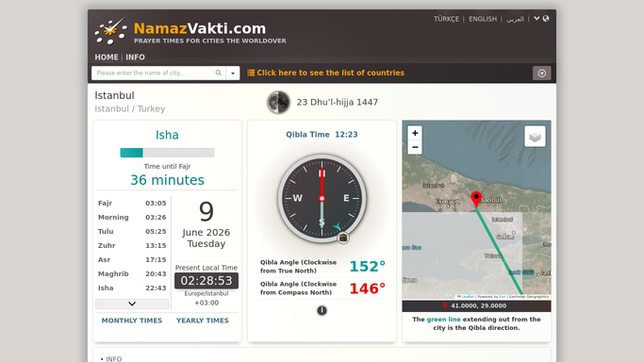The image size is (644, 362).
Task: Expand more prayer times chevron
Action: point(132,304)
